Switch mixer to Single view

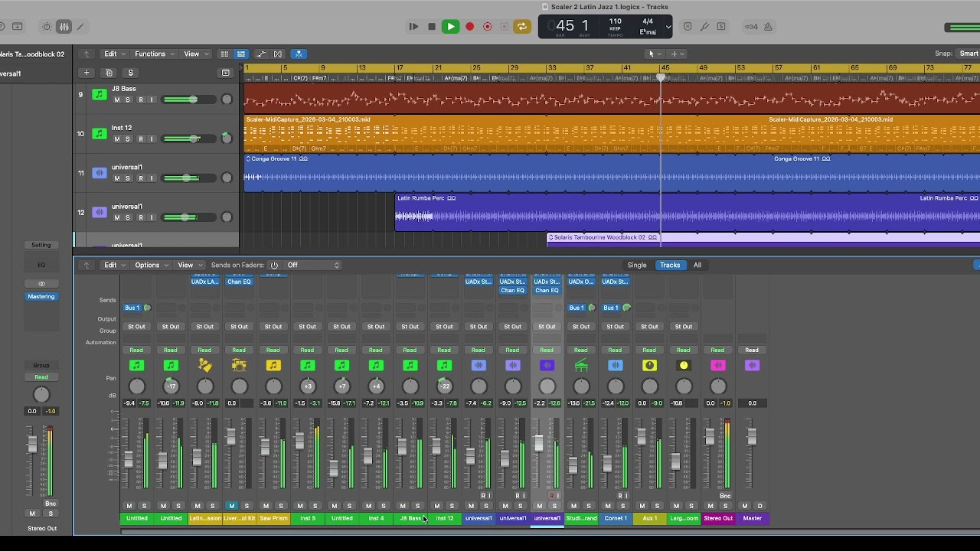click(637, 265)
